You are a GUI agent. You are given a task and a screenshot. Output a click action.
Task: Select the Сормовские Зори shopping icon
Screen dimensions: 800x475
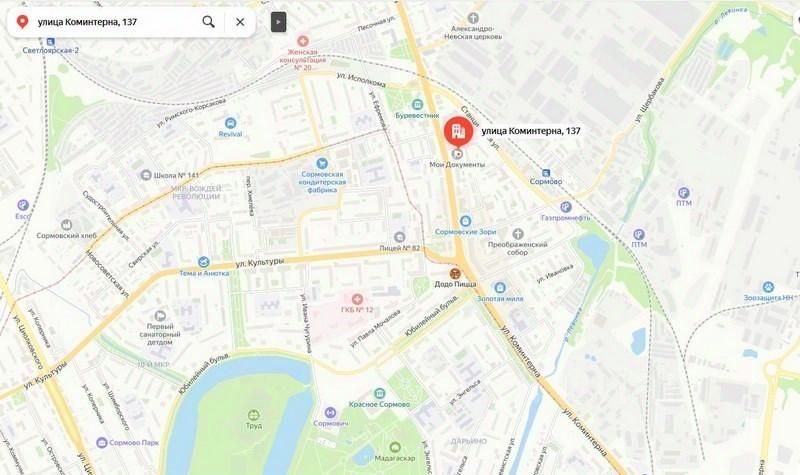pyautogui.click(x=465, y=221)
